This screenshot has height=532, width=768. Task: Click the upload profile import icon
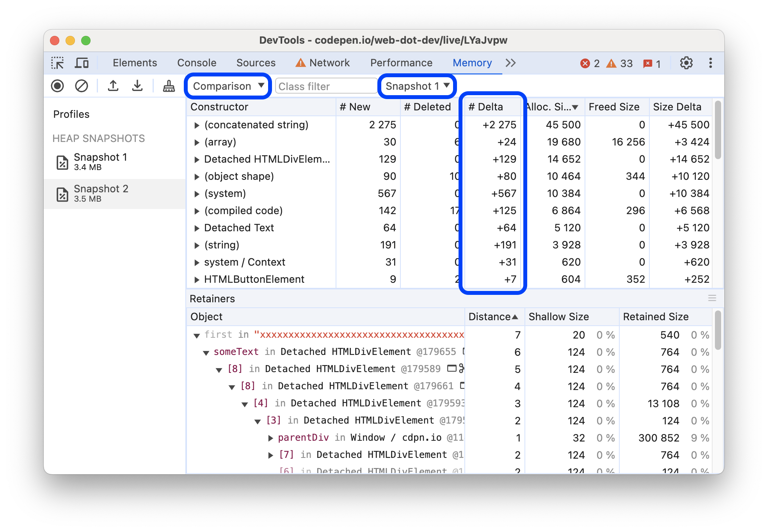pyautogui.click(x=112, y=86)
